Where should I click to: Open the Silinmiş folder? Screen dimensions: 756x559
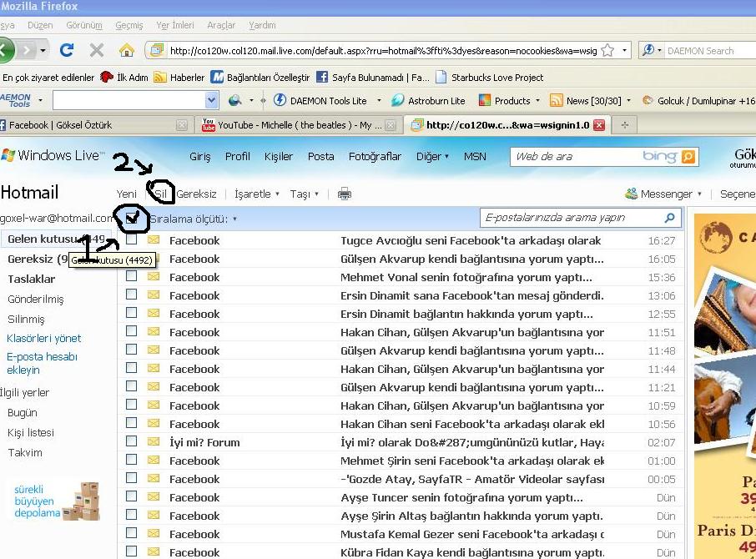tap(26, 319)
